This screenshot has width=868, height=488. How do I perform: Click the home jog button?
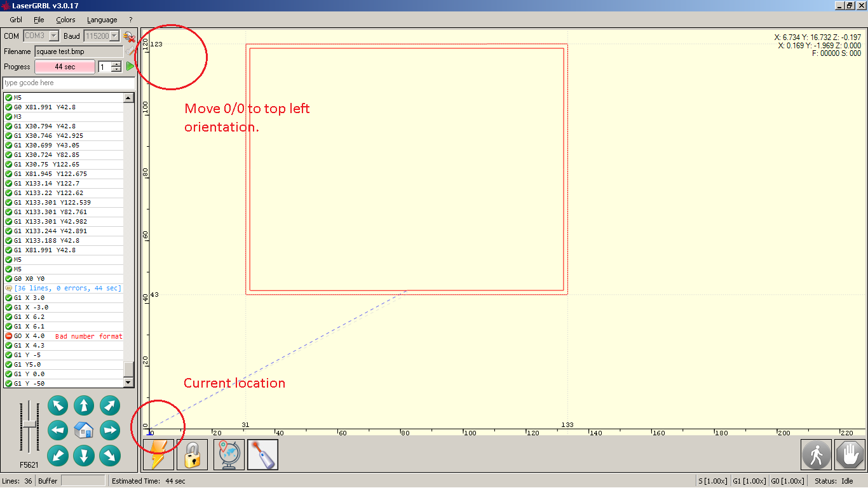(84, 431)
